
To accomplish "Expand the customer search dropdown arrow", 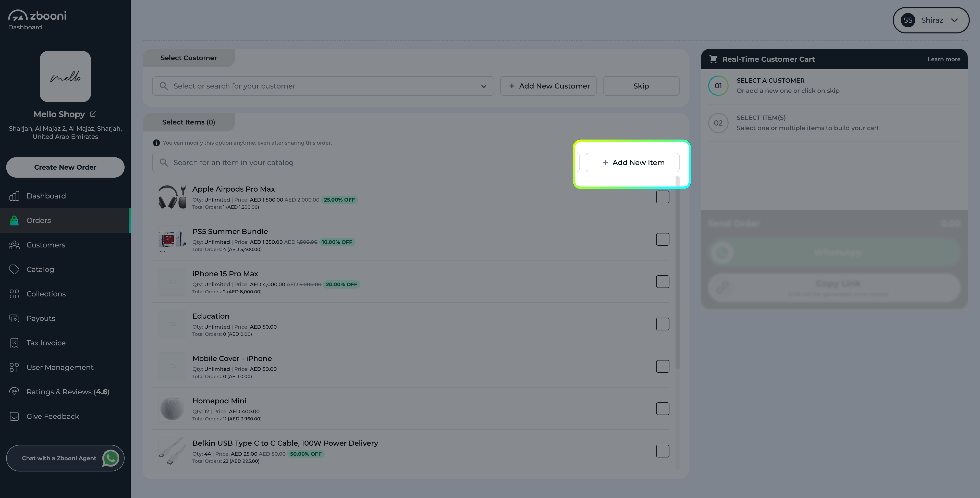I will (x=484, y=86).
